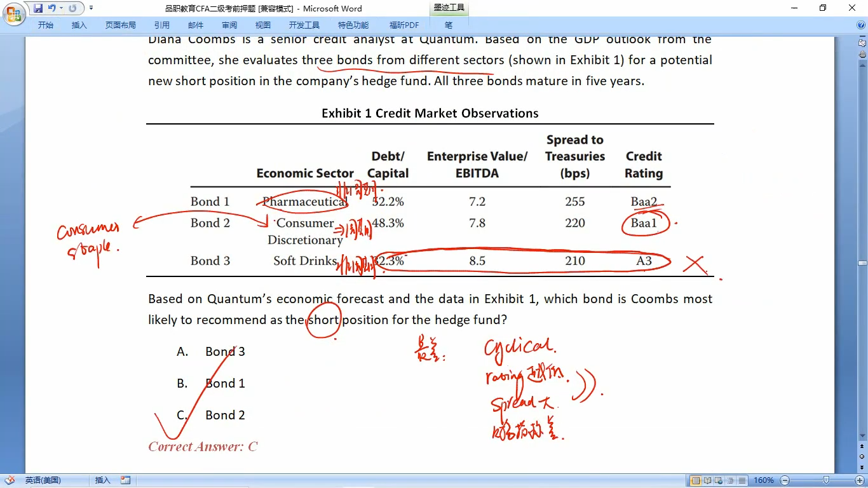Select the 页面布局 ribbon tab

(121, 25)
